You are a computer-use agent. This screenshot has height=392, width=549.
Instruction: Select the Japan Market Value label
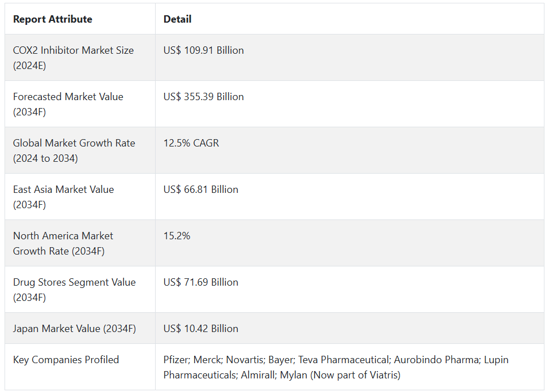(74, 329)
